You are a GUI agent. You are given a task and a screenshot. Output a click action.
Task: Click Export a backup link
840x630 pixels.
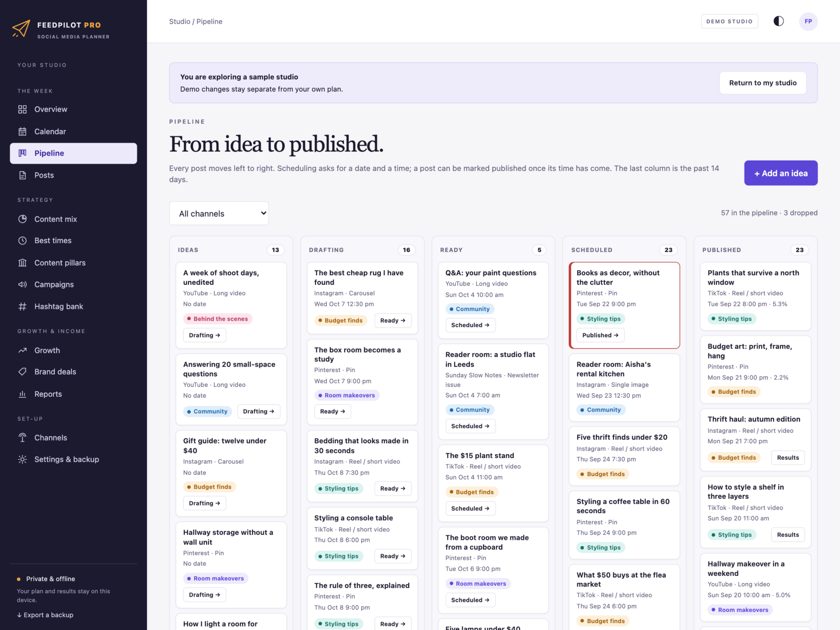[45, 615]
